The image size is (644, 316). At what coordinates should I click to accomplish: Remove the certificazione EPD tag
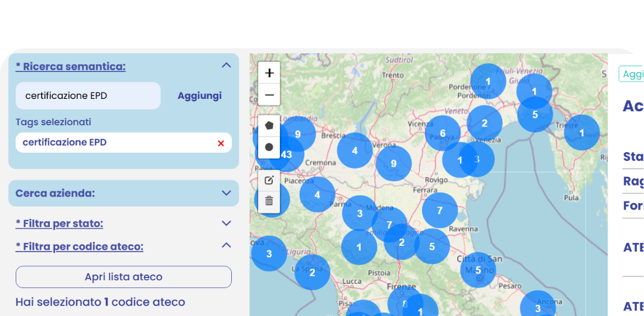[221, 143]
